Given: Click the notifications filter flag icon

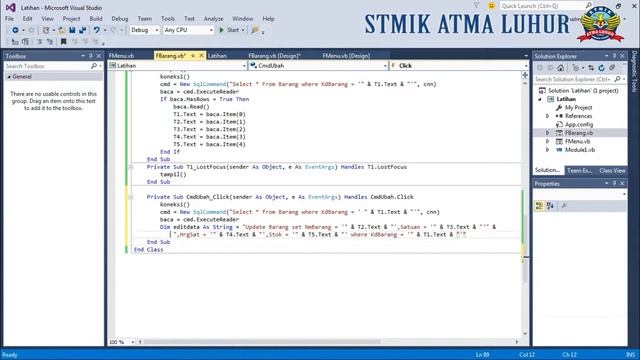Looking at the screenshot, I should tap(476, 5).
